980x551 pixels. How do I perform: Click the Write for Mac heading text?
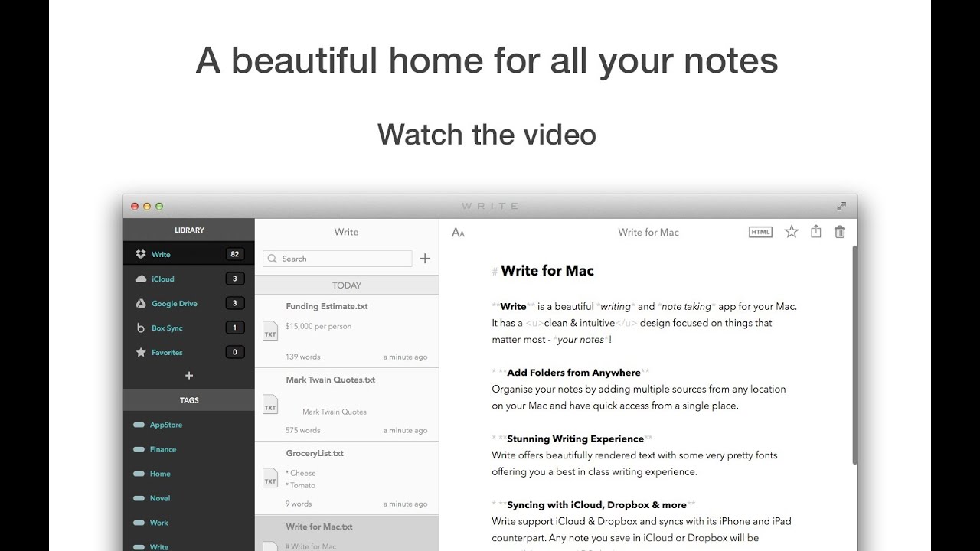(x=547, y=270)
